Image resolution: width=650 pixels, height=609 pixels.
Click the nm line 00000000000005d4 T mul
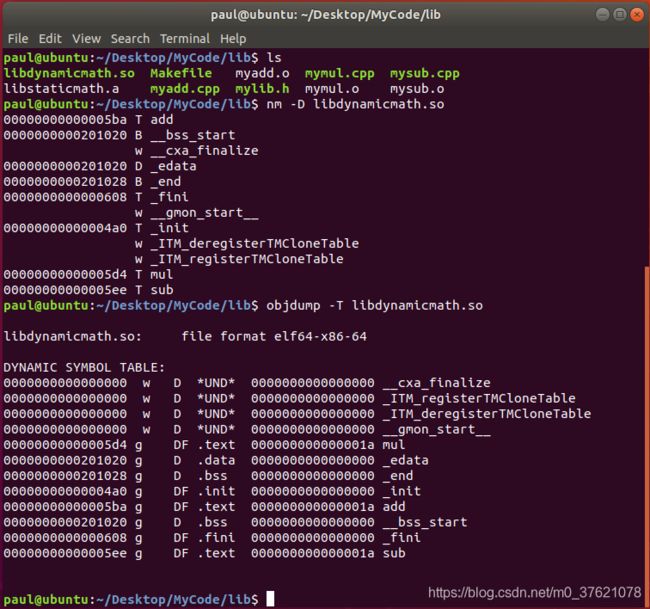tap(88, 274)
